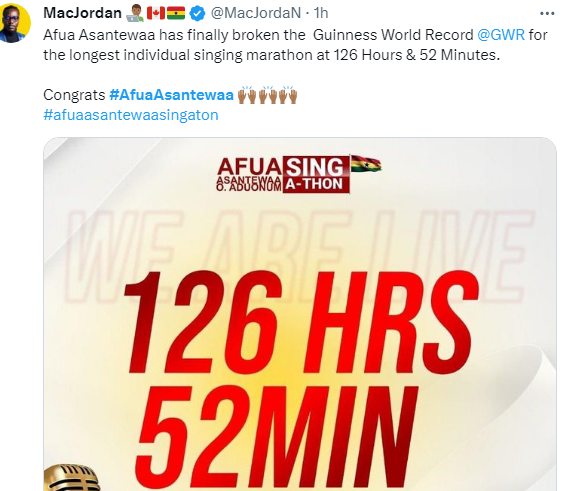The image size is (572, 491).
Task: Click the tweet text about singing marathon
Action: pyautogui.click(x=295, y=45)
